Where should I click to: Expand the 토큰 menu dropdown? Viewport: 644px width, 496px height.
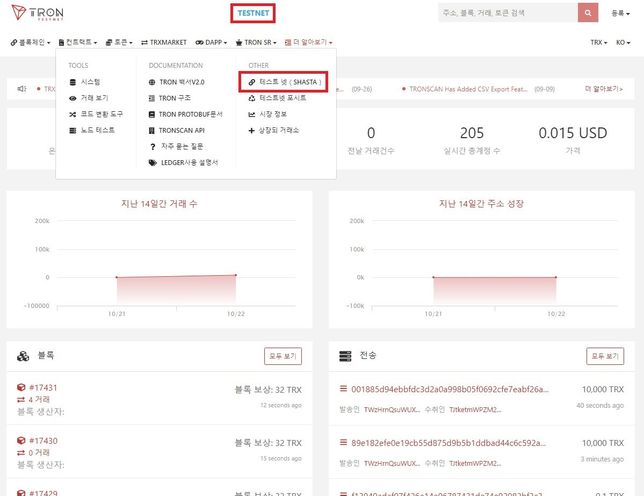tap(119, 42)
